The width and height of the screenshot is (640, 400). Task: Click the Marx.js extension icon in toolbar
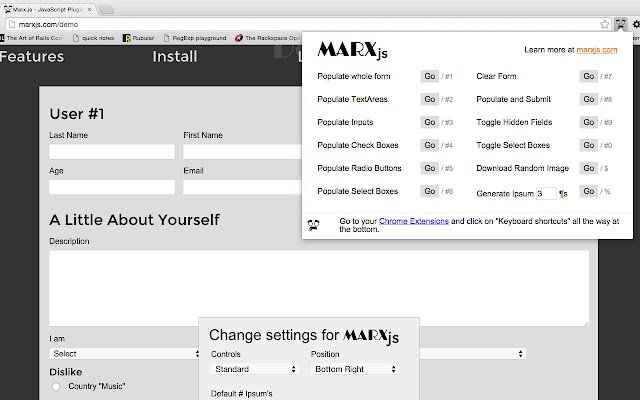(x=620, y=24)
